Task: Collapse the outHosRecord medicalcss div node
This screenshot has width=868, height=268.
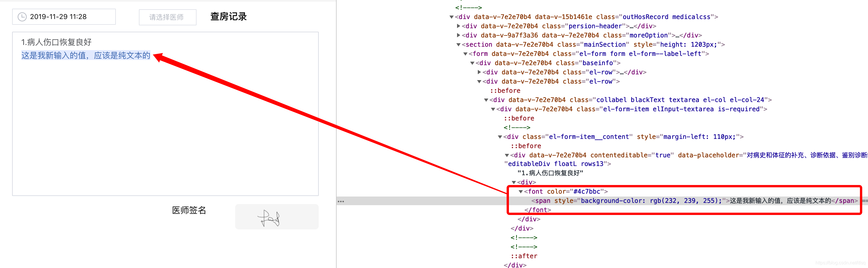Action: point(452,17)
